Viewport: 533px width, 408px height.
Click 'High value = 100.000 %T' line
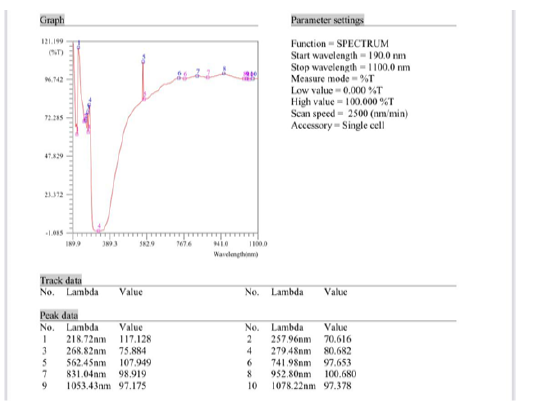tap(342, 102)
